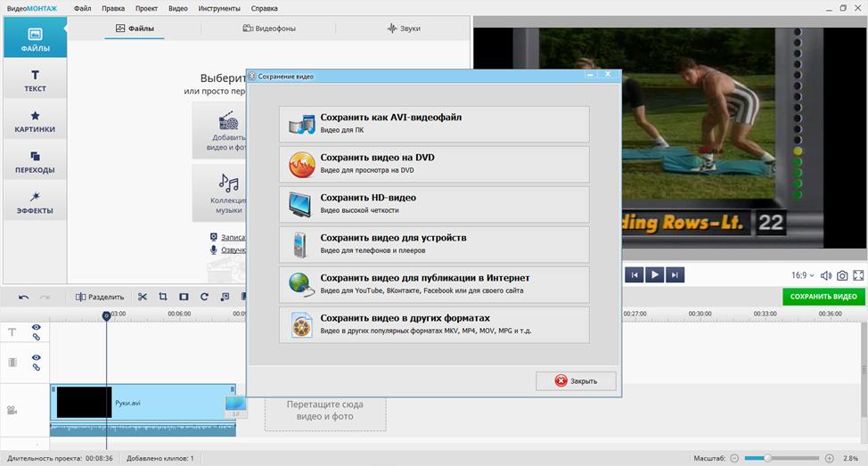Viewport: 868px width, 466px height.
Task: Select the Руки.avi clip on timeline
Action: [143, 403]
